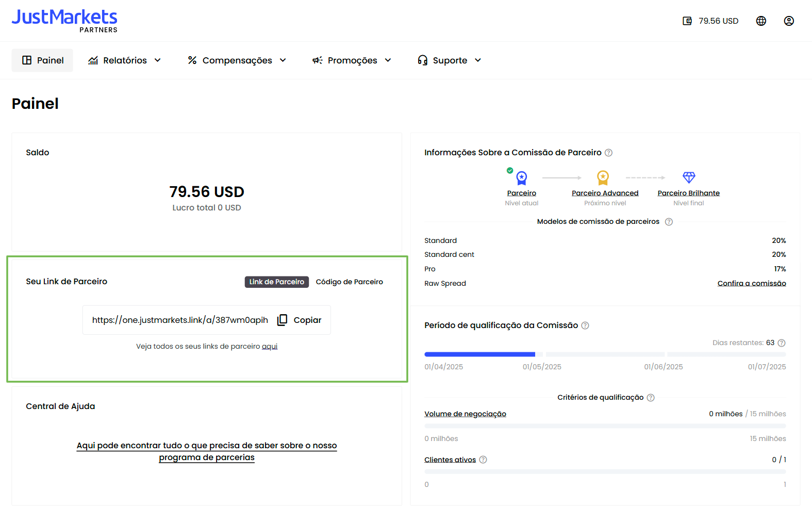Open the Volume de negociação link
The width and height of the screenshot is (812, 522).
(465, 414)
